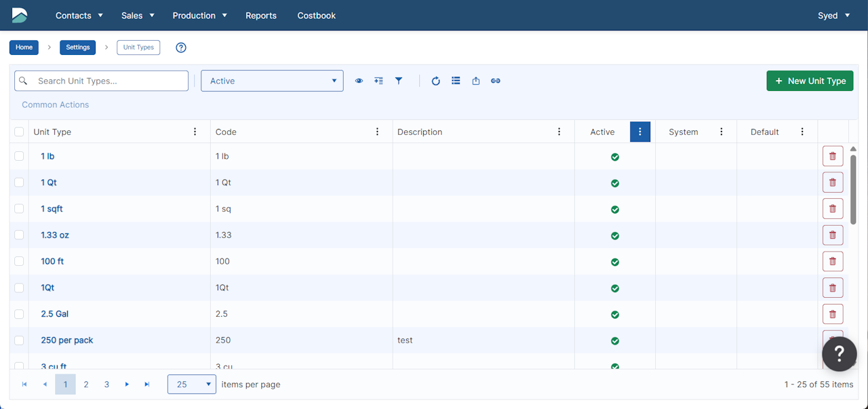Click the eye view icon in toolbar
This screenshot has height=409, width=868.
pos(359,81)
